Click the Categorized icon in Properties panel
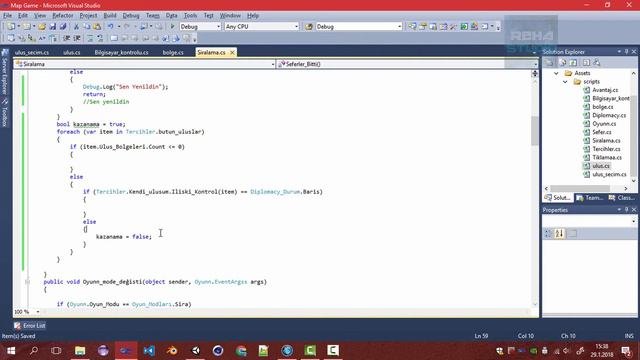This screenshot has width=640, height=360. 548,233
